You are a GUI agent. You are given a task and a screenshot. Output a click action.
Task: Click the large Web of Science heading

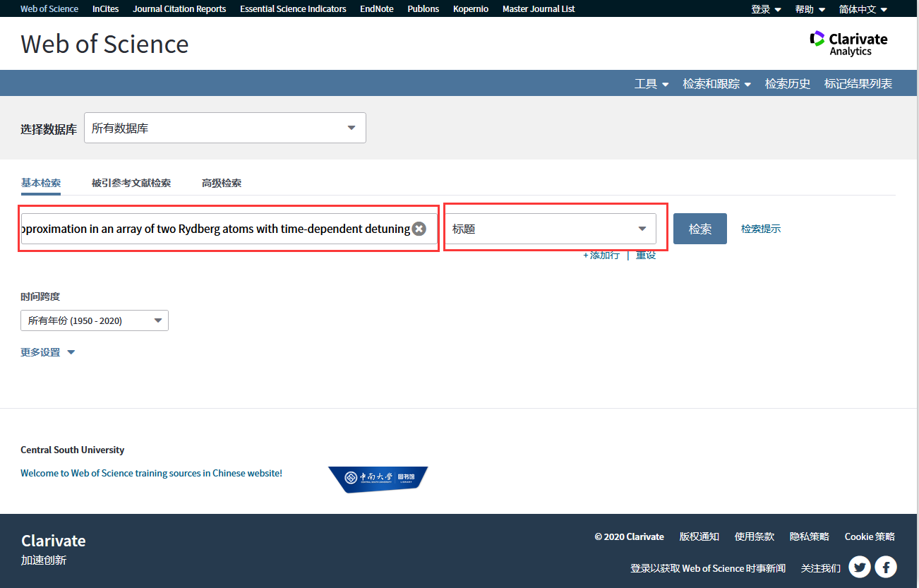104,44
